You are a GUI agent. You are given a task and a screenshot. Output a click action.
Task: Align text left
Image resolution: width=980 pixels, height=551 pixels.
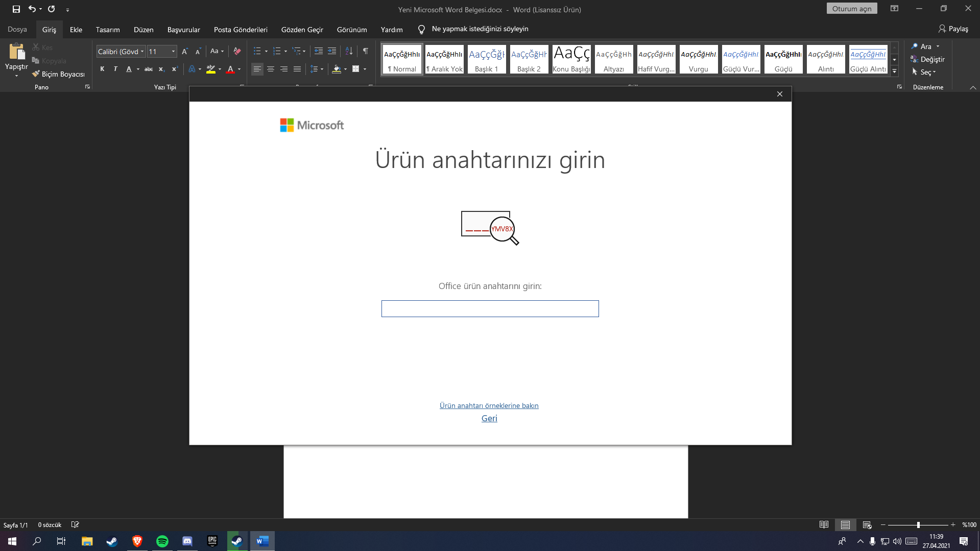pyautogui.click(x=257, y=69)
